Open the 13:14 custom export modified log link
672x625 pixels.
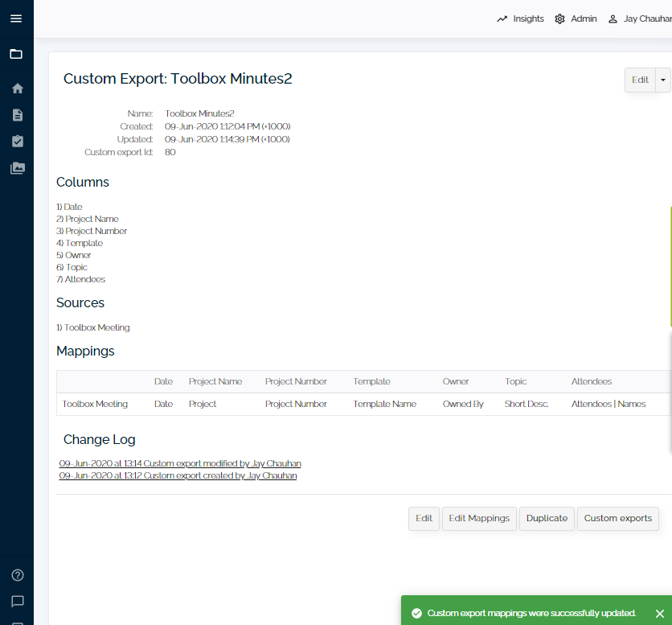click(x=180, y=463)
